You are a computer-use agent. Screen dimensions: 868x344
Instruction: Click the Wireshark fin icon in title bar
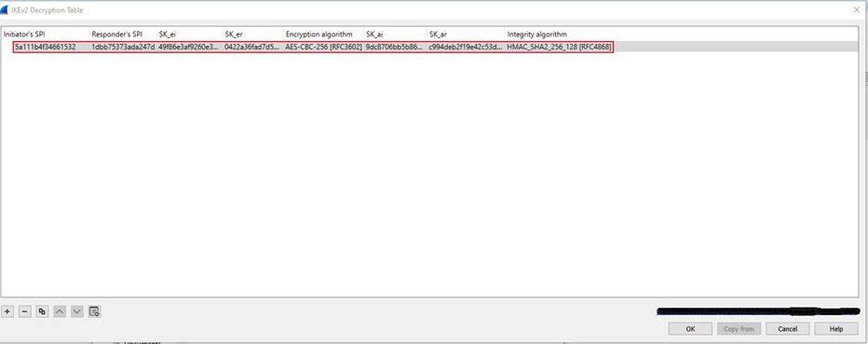point(5,10)
